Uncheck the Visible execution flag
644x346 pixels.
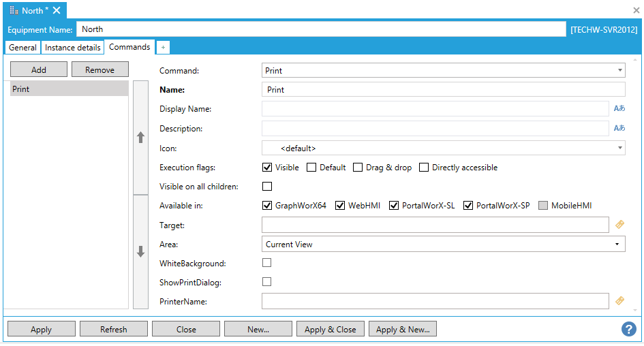tap(267, 168)
